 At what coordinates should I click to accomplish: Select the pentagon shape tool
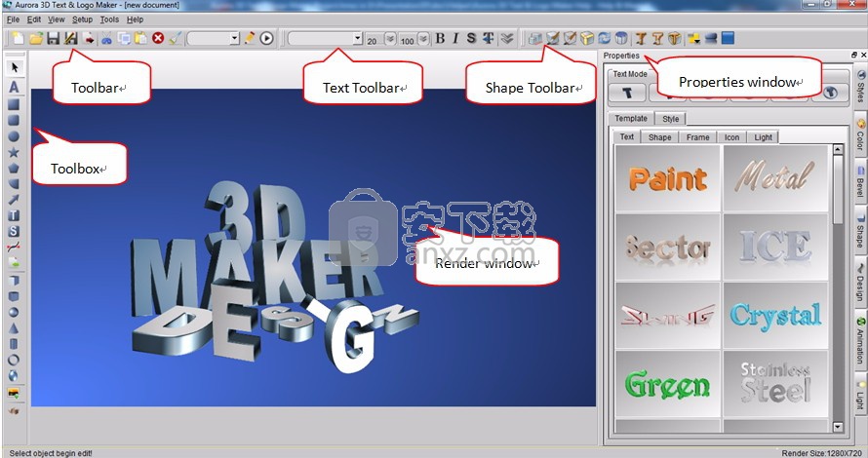tap(14, 169)
